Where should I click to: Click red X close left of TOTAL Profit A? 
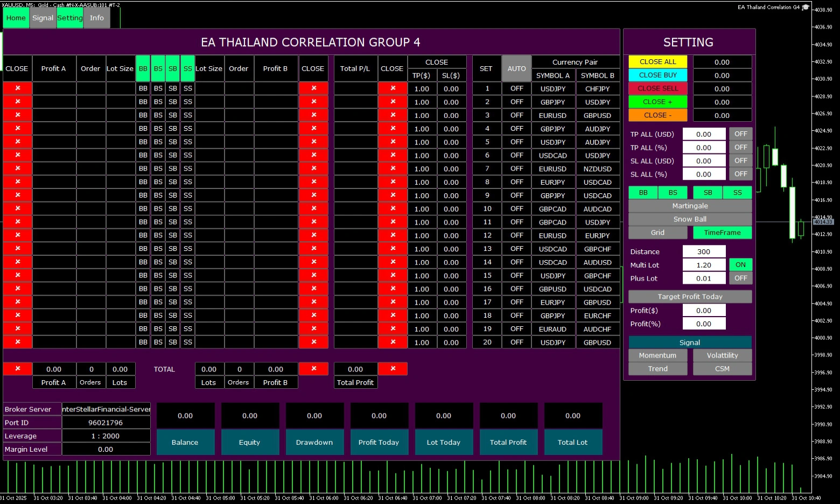pyautogui.click(x=17, y=369)
